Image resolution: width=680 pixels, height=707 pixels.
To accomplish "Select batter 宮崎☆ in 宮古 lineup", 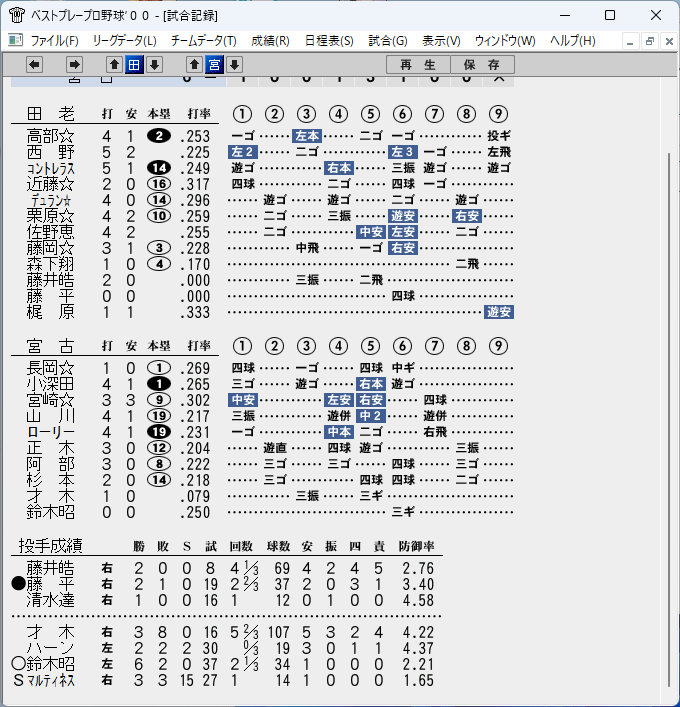I will [x=50, y=400].
